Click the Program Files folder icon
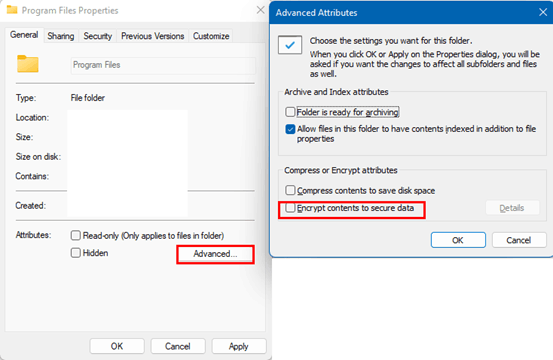The height and width of the screenshot is (360, 553). pyautogui.click(x=28, y=64)
